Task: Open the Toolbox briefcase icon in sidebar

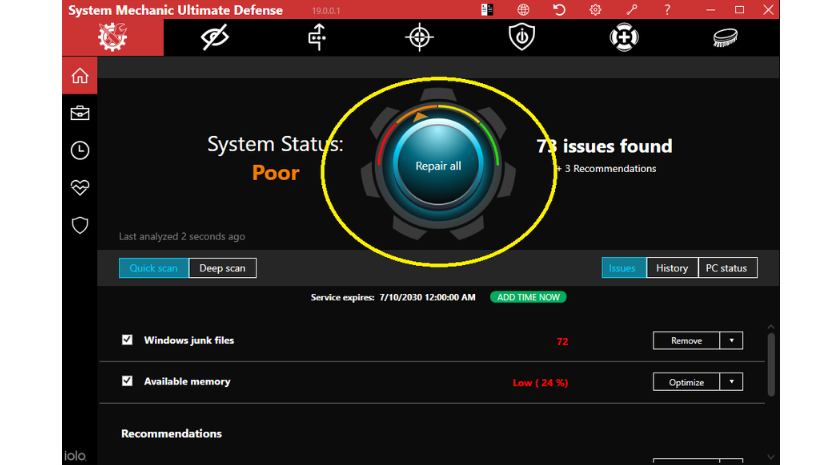Action: tap(80, 113)
